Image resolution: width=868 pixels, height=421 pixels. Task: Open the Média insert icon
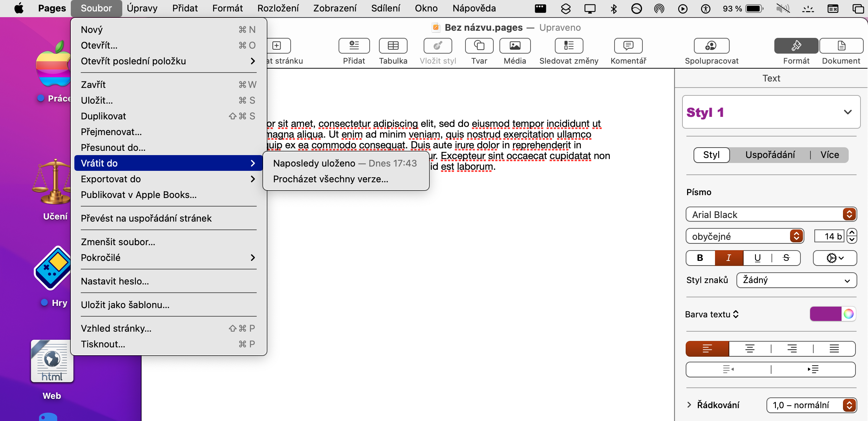tap(514, 46)
